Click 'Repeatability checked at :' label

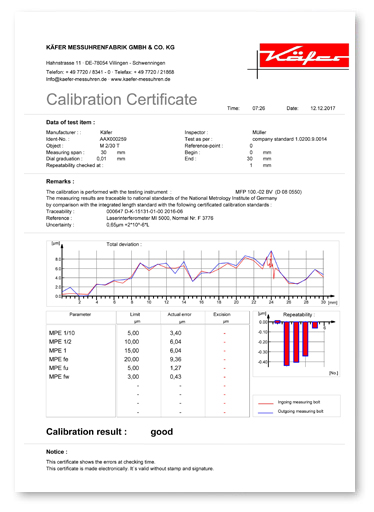pyautogui.click(x=74, y=165)
